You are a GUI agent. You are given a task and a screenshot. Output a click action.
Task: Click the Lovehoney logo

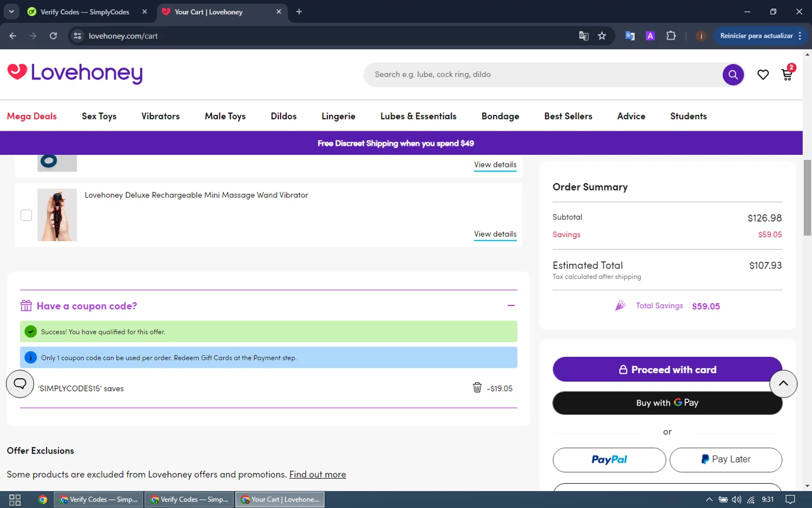[75, 73]
